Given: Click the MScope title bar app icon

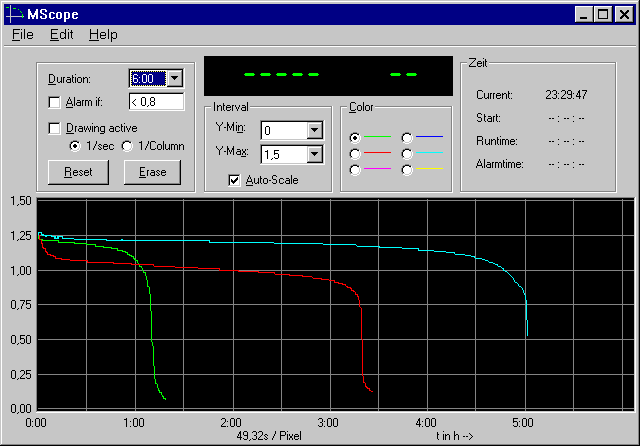Looking at the screenshot, I should click(14, 14).
